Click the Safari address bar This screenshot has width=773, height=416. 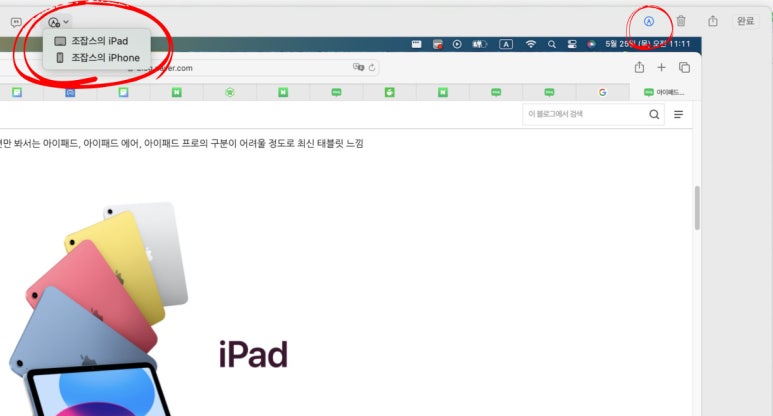(189, 68)
